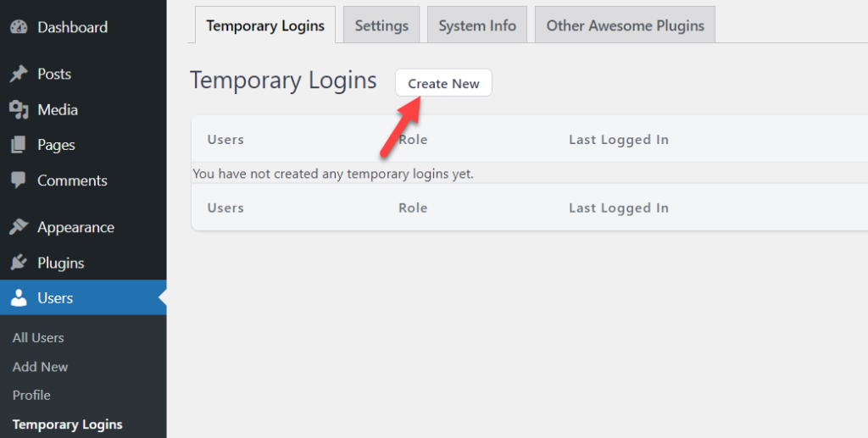Viewport: 868px width, 438px height.
Task: Click the top Role column header
Action: tap(413, 139)
